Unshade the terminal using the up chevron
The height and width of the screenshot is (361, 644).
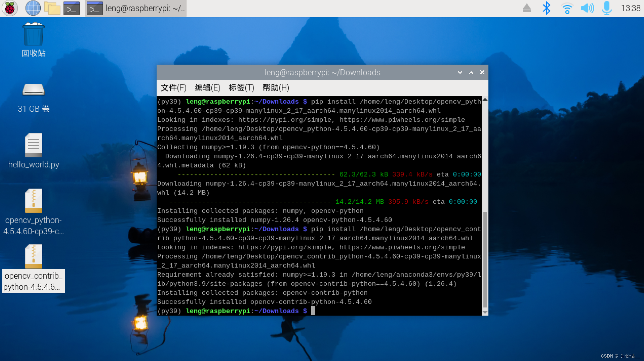[x=471, y=72]
